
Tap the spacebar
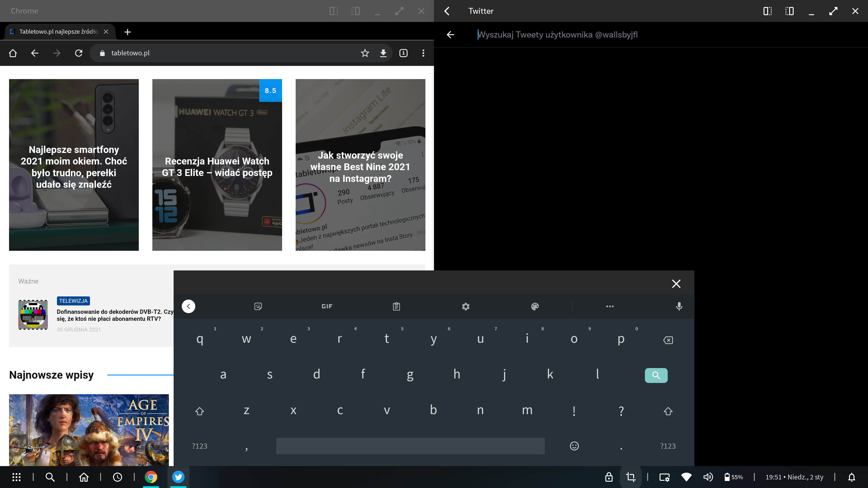click(x=410, y=446)
